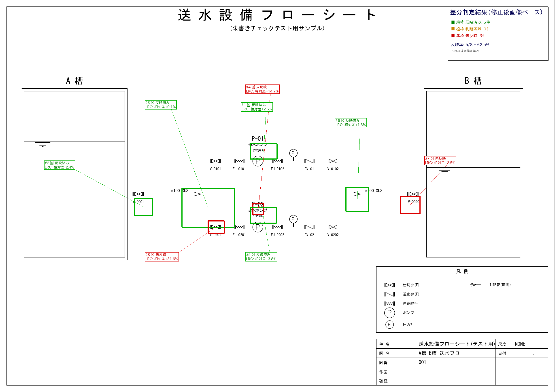Select the FJ-0201 expansion joint symbol
The image size is (555, 392).
239,227
